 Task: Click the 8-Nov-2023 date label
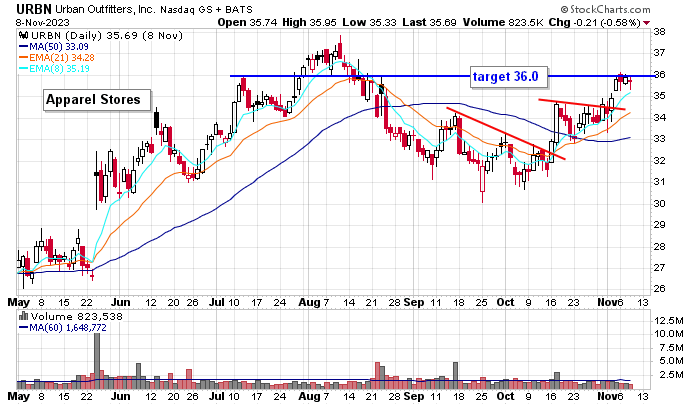point(43,22)
